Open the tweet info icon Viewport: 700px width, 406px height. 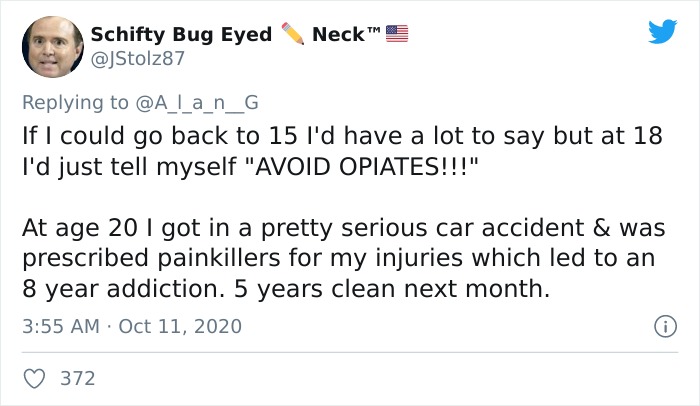coord(661,326)
